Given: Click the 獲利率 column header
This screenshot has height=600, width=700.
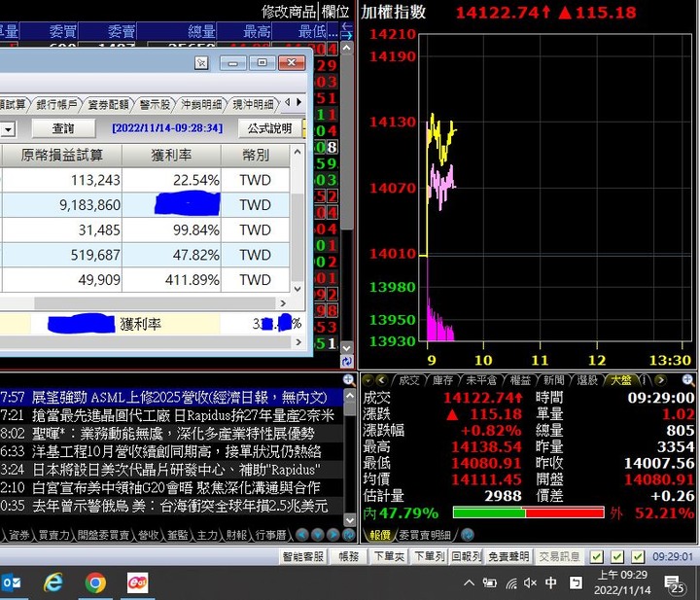Looking at the screenshot, I should (171, 156).
